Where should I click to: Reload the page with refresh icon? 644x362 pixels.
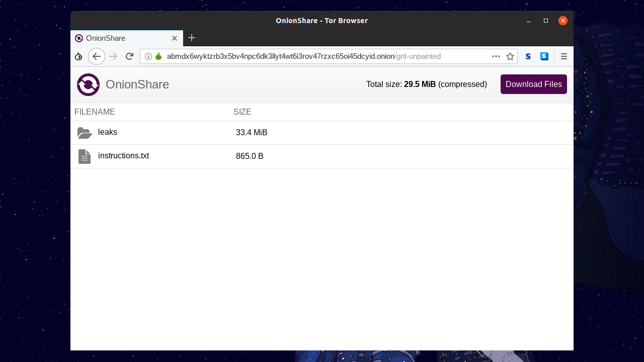[129, 56]
